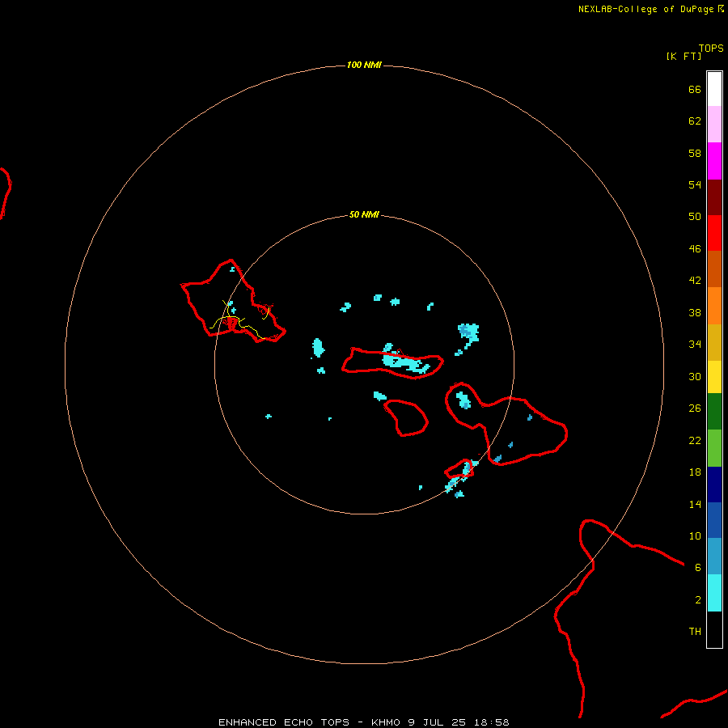
Task: Select the dark red 54 kft swatch
Action: click(714, 197)
